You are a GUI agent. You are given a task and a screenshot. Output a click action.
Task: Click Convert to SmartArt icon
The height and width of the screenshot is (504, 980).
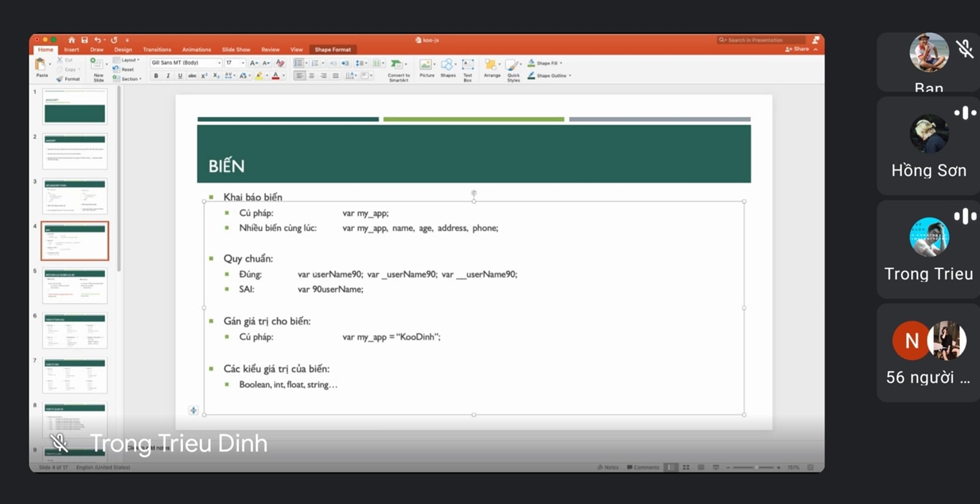(x=397, y=66)
